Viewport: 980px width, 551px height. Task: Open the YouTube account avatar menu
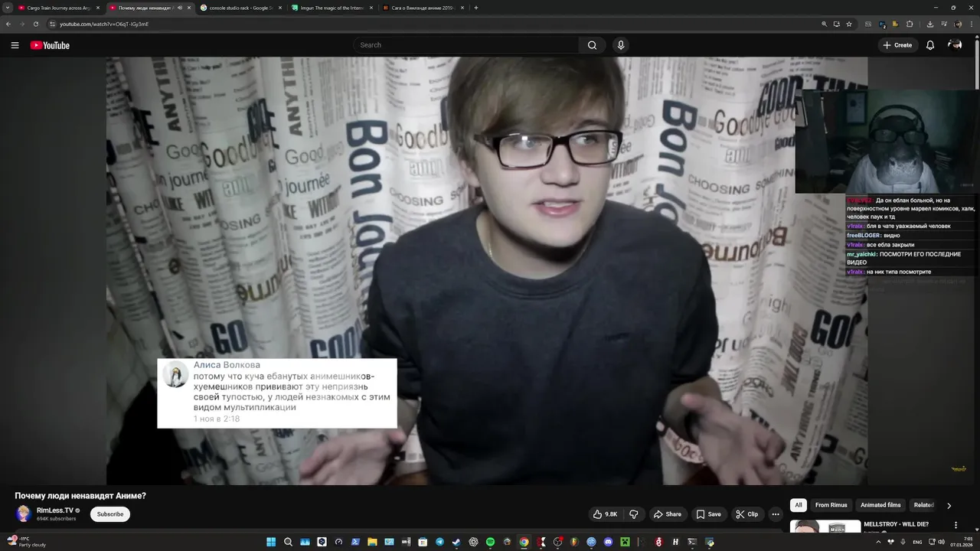pos(955,45)
